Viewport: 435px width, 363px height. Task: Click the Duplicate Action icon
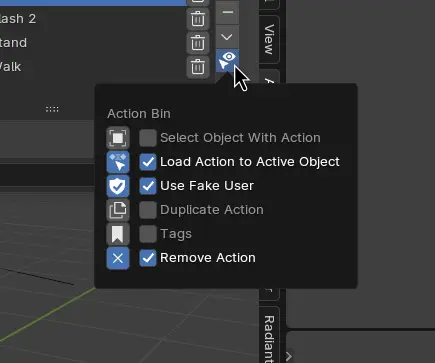(x=118, y=210)
